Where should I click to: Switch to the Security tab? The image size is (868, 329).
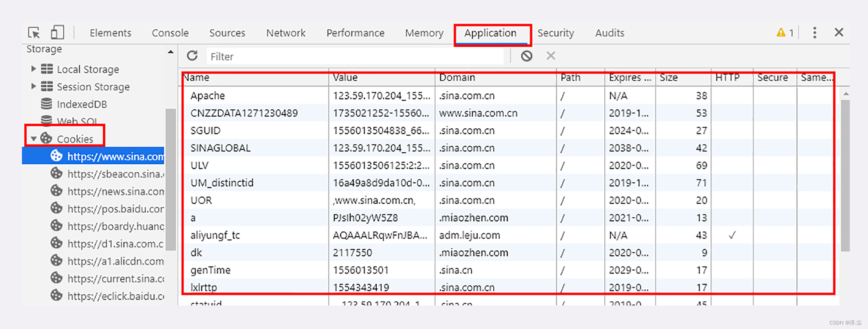pos(555,33)
